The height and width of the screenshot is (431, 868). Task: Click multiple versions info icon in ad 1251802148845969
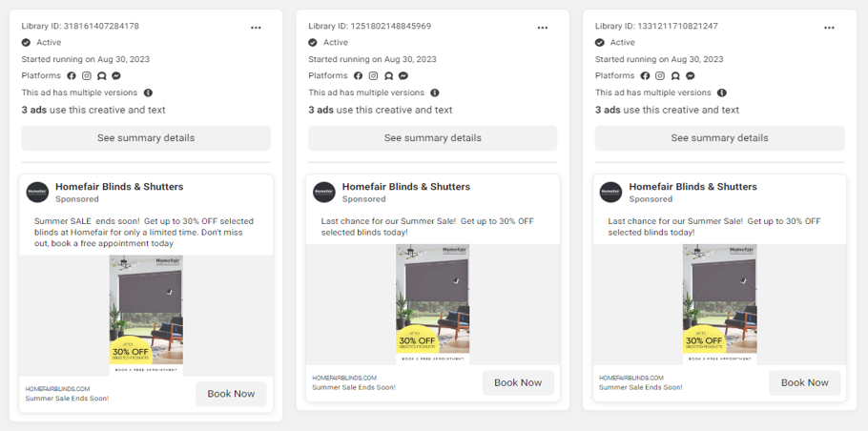coord(435,92)
